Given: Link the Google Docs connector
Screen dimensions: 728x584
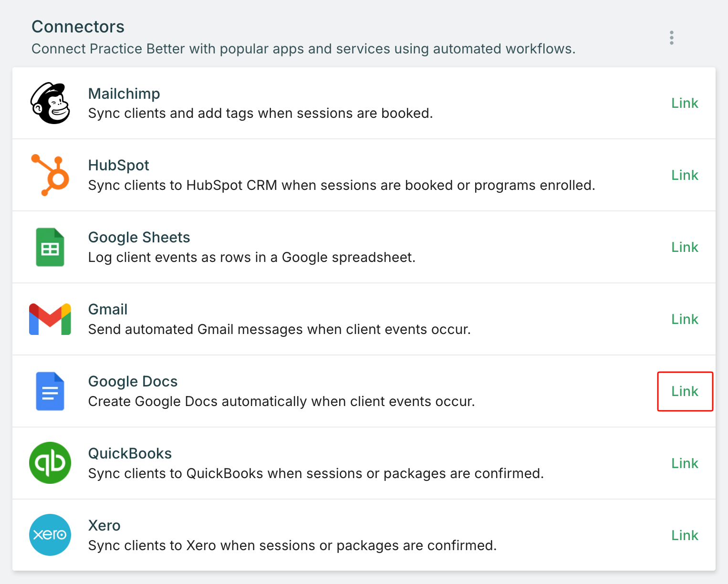Looking at the screenshot, I should click(685, 391).
